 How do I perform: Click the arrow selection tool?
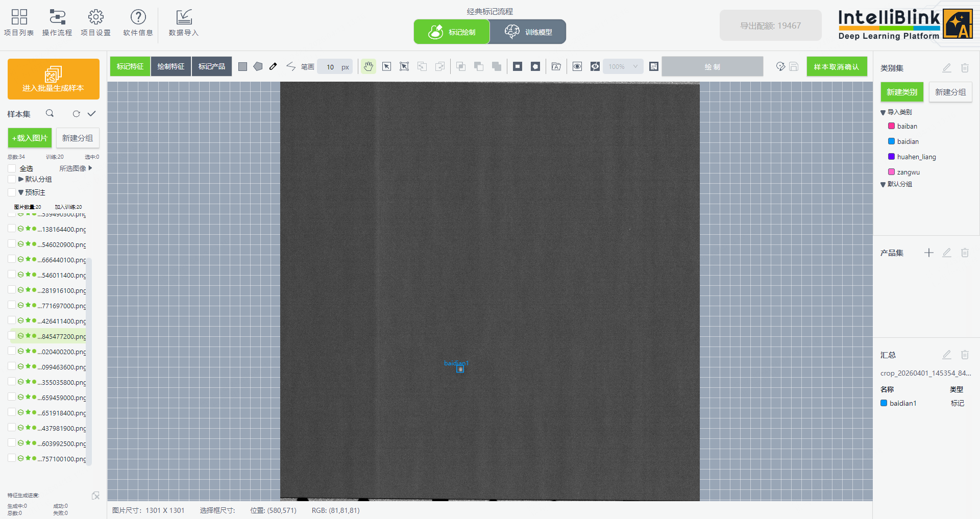click(x=386, y=67)
